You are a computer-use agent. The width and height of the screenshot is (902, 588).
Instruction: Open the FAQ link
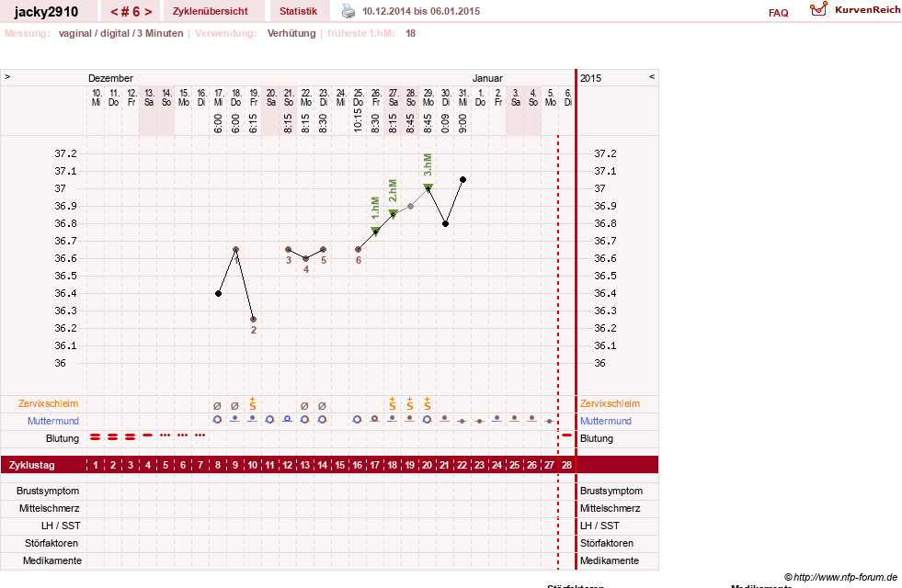point(778,13)
